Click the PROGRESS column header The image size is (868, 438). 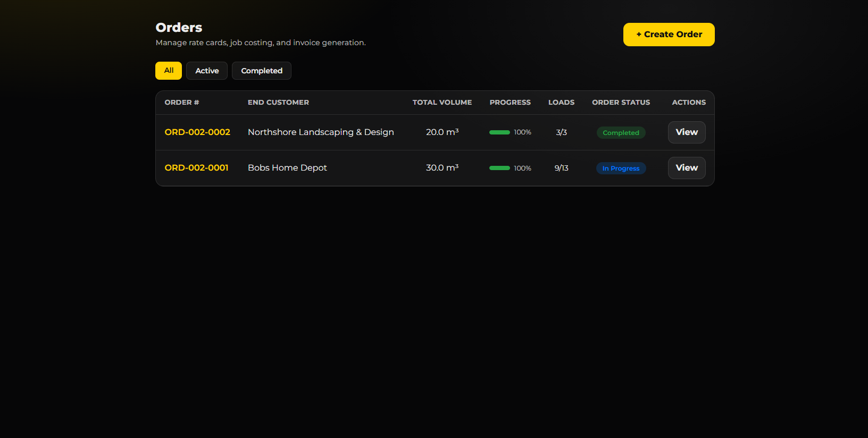[x=510, y=103]
